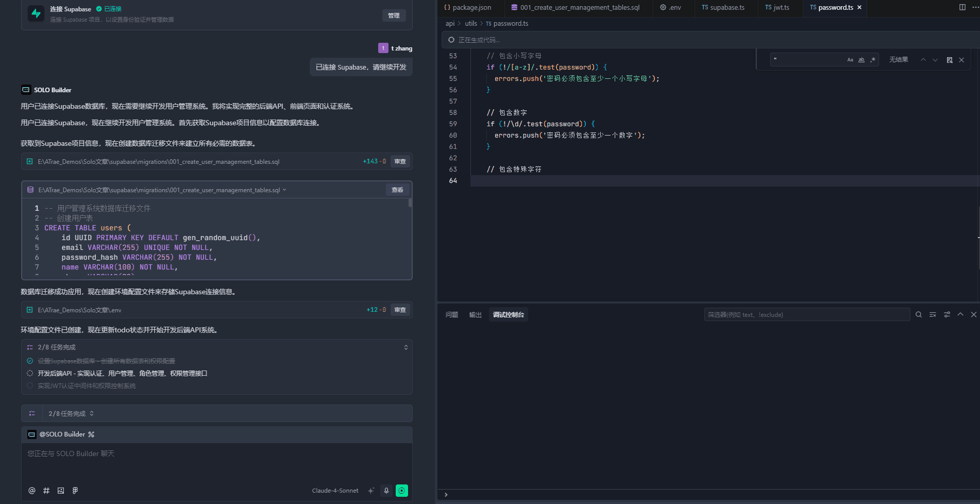Clear the debug console with the clear icon

tap(933, 314)
